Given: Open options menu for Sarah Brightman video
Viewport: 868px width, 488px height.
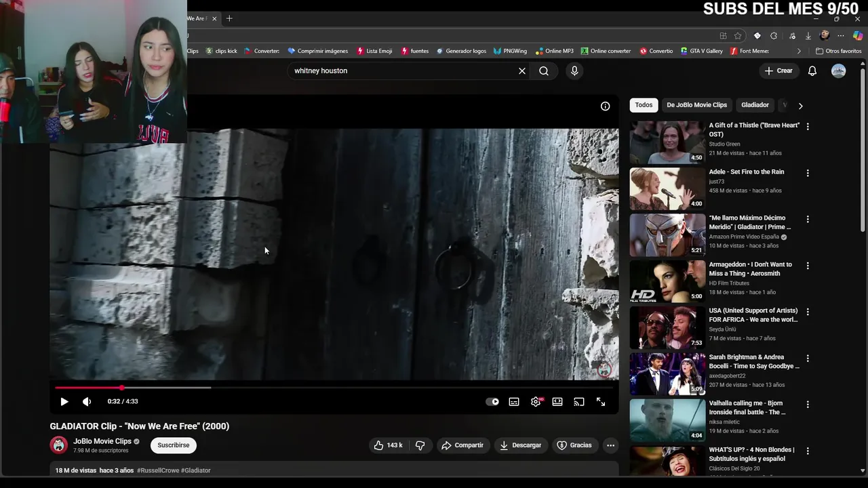Looking at the screenshot, I should tap(808, 358).
